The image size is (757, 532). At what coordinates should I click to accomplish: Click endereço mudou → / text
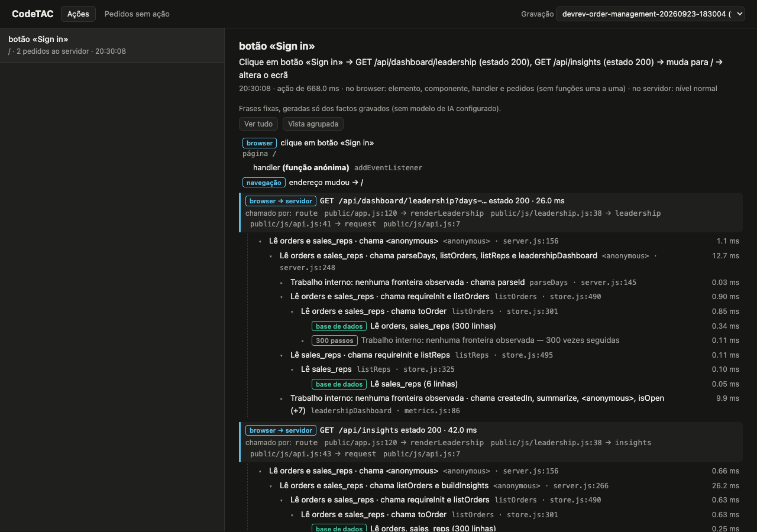click(326, 183)
